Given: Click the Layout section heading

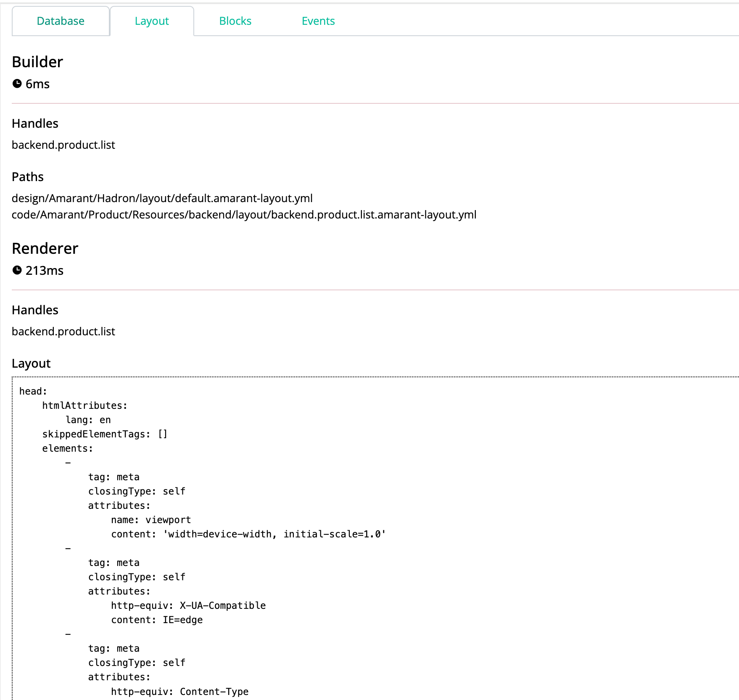Looking at the screenshot, I should click(x=31, y=363).
